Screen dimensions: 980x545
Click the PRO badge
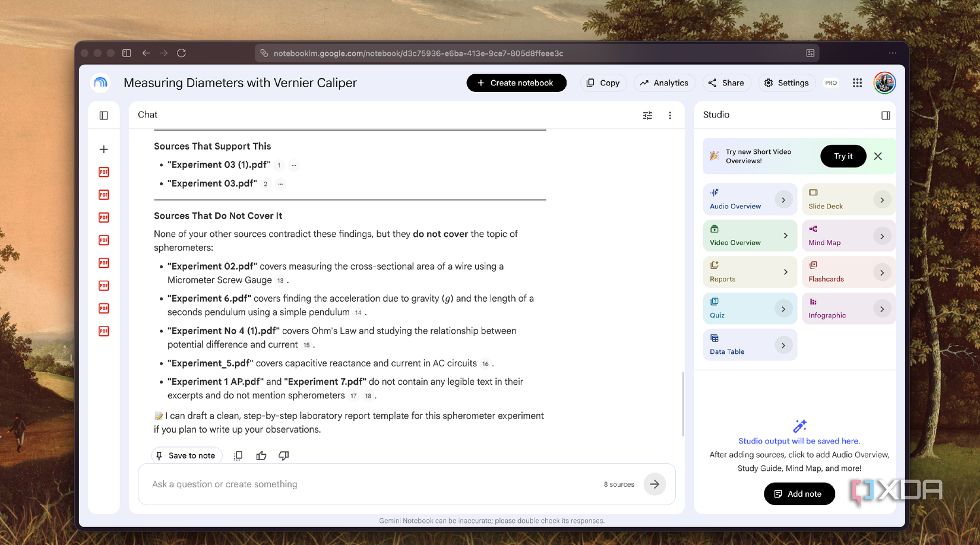(831, 83)
